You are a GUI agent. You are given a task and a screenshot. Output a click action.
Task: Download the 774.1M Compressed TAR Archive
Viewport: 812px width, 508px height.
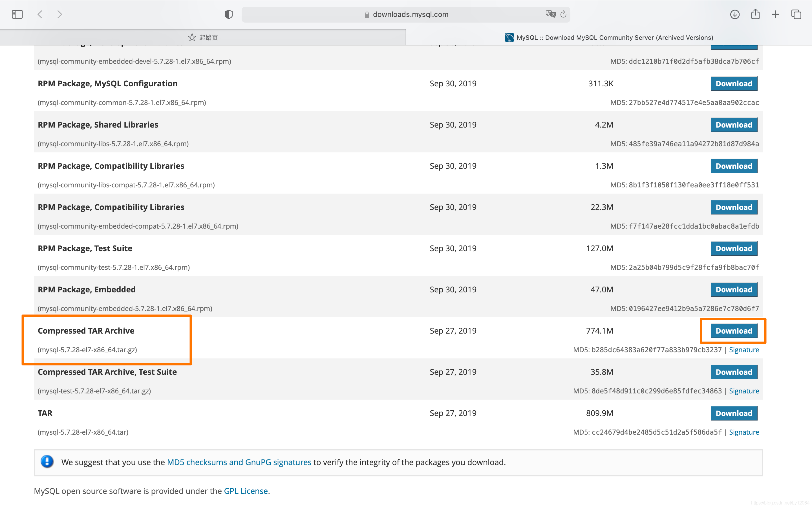[734, 331]
